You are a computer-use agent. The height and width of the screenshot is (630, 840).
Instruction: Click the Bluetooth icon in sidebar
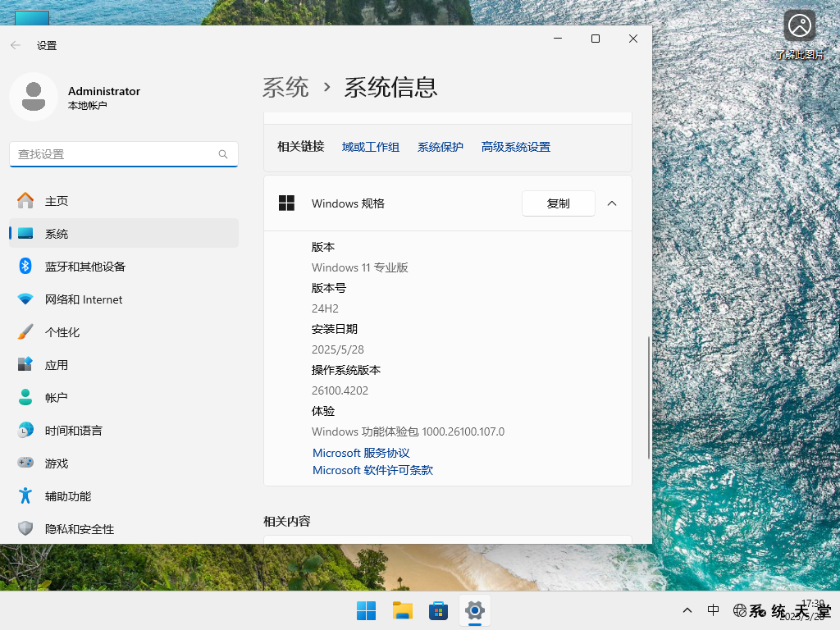tap(25, 266)
